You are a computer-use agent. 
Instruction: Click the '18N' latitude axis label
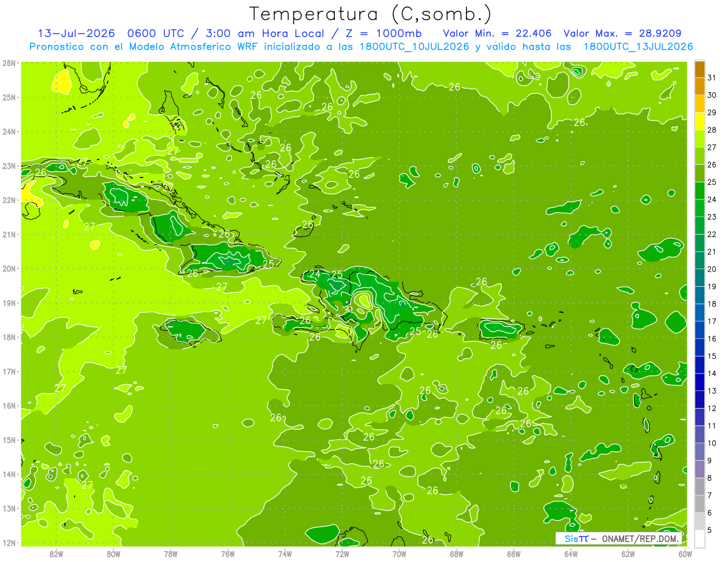point(9,337)
